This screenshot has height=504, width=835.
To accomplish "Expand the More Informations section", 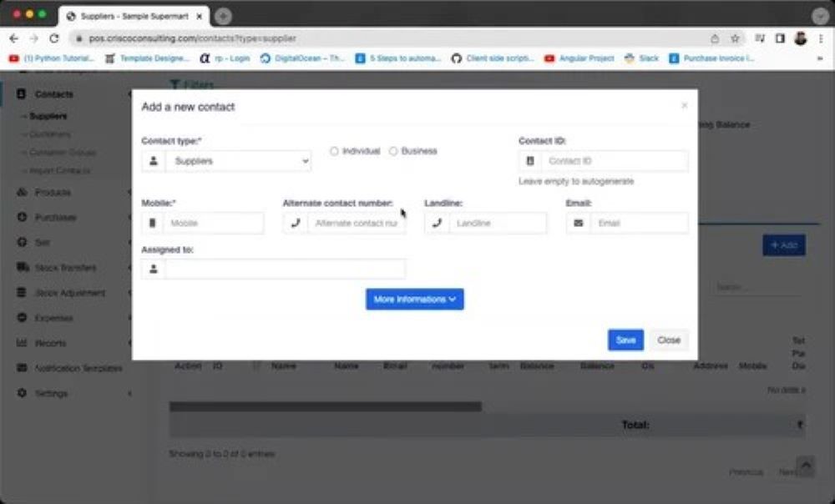I will pos(414,300).
